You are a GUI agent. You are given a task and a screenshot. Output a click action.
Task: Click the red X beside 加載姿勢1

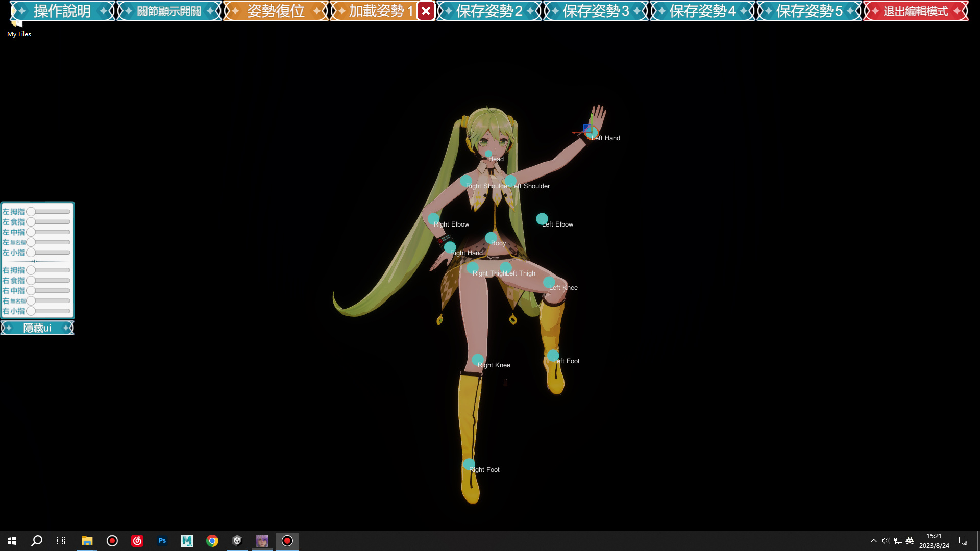[x=426, y=11]
